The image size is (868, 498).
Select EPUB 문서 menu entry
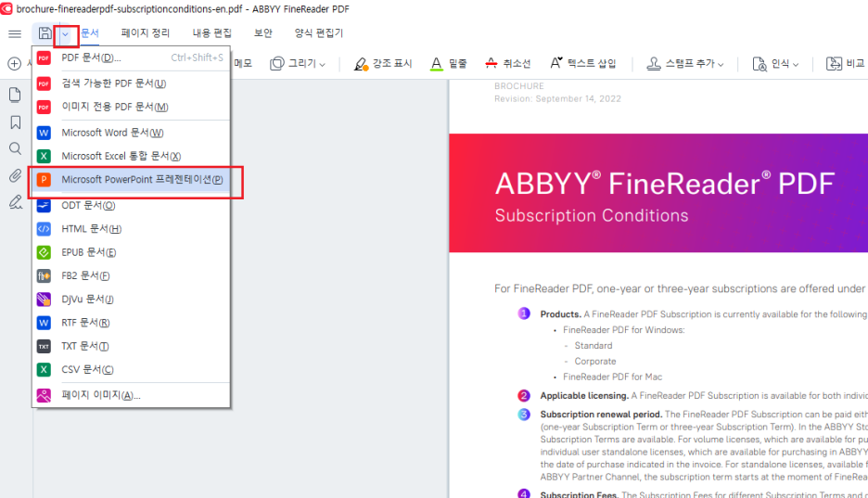(131, 252)
